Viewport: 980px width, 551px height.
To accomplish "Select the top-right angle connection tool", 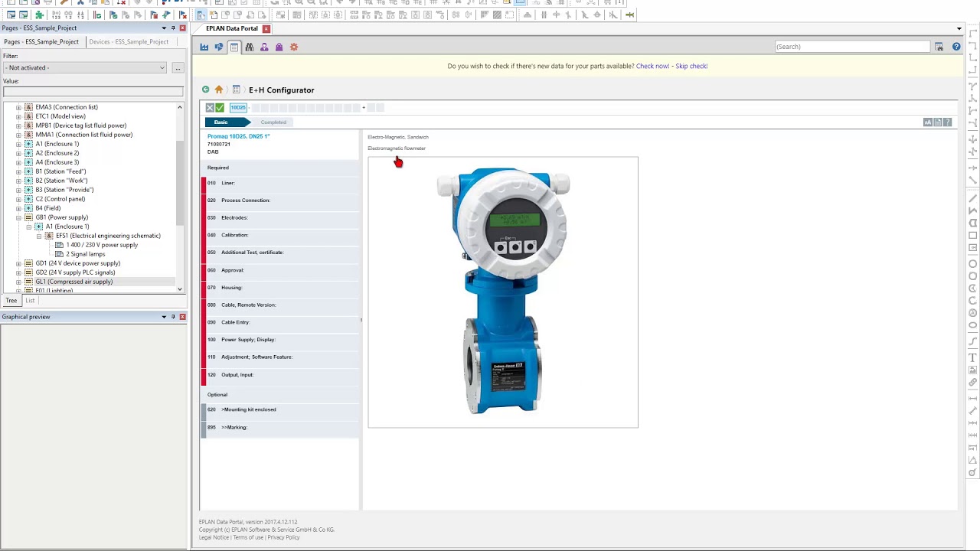I will [x=973, y=45].
